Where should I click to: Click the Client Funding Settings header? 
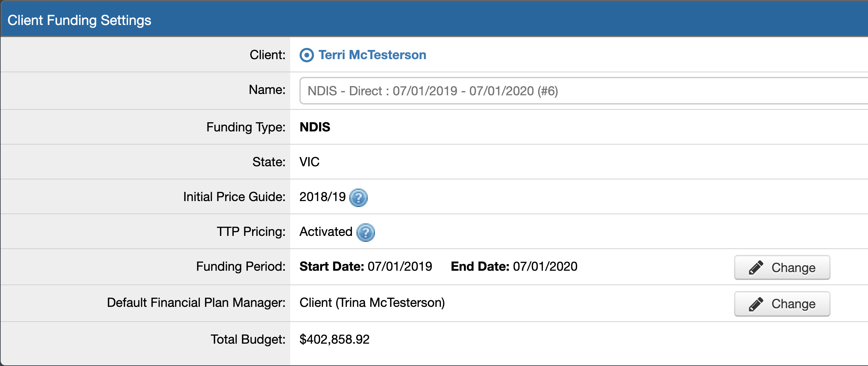pos(79,19)
